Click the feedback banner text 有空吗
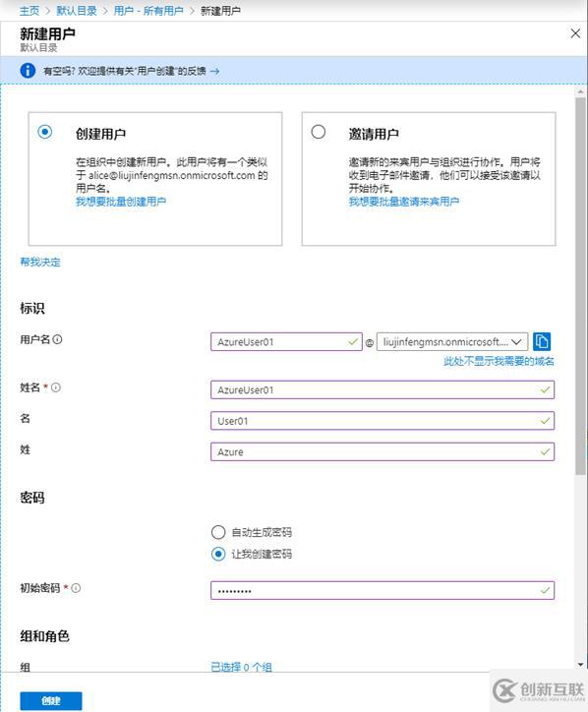The width and height of the screenshot is (588, 712). [x=125, y=71]
